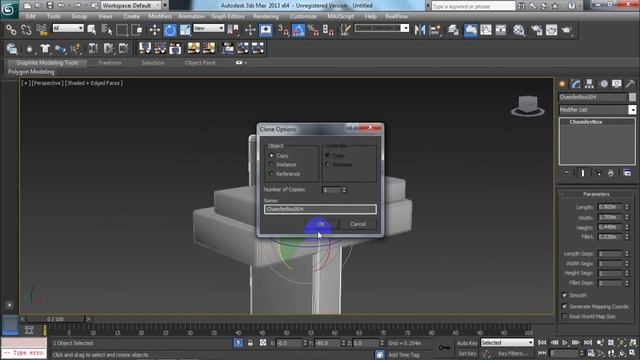The height and width of the screenshot is (360, 640).
Task: Select the Reference radio under Object
Action: [x=271, y=174]
